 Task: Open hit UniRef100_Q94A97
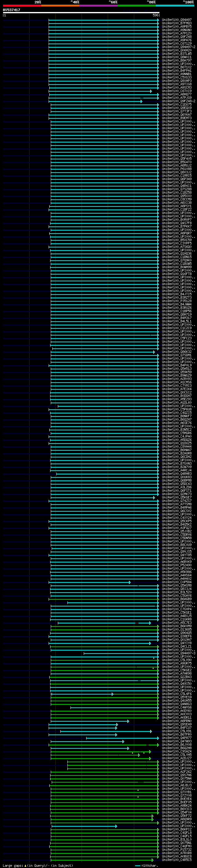(x=177, y=20)
